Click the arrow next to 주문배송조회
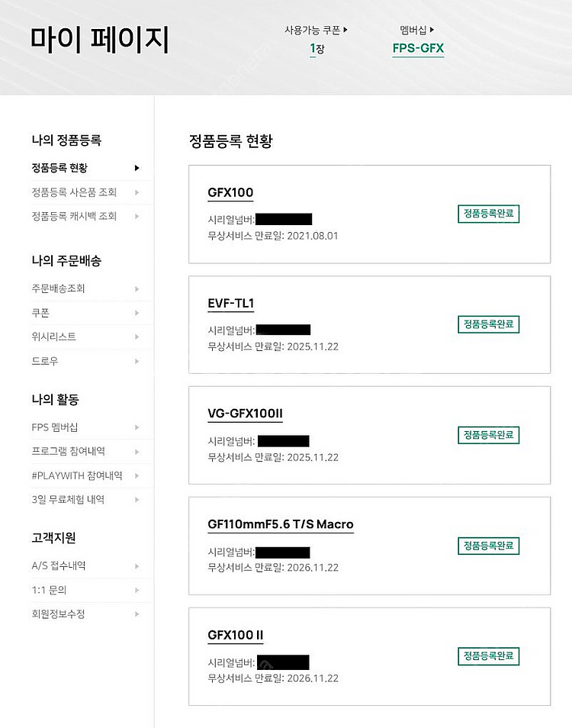This screenshot has height=728, width=572. [x=137, y=288]
